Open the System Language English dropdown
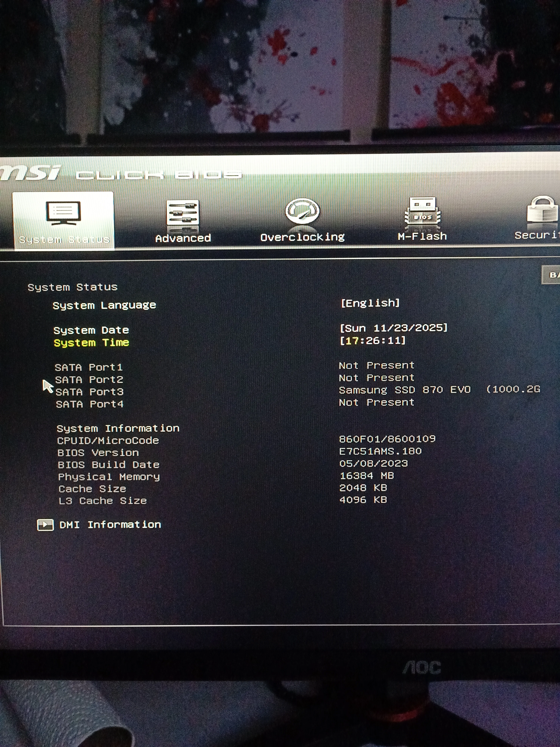 coord(370,303)
